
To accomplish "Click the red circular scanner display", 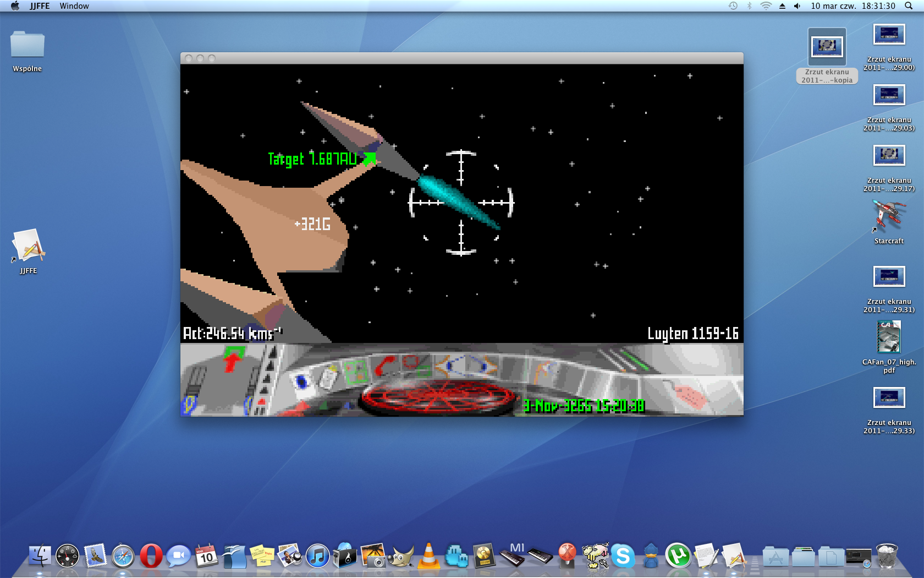I will click(438, 396).
